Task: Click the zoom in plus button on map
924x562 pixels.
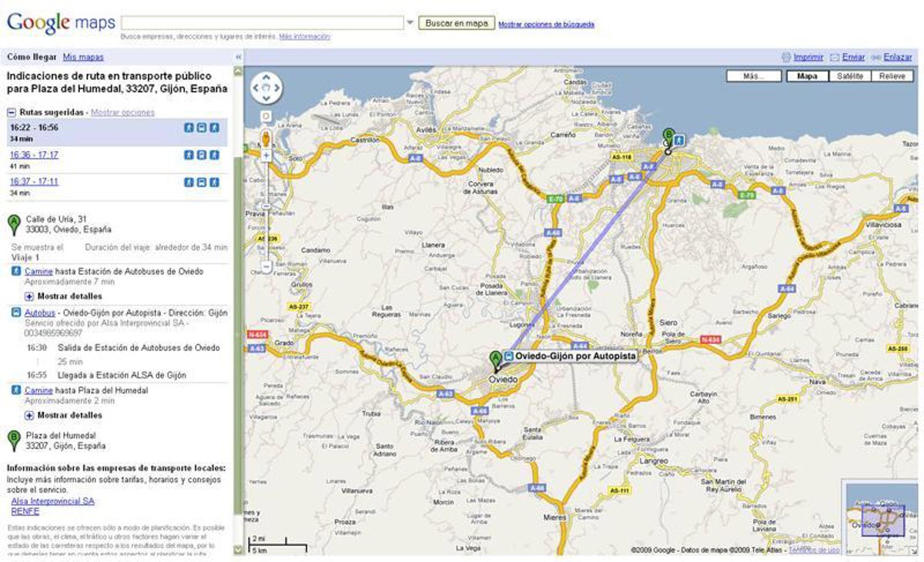Action: coord(266,156)
